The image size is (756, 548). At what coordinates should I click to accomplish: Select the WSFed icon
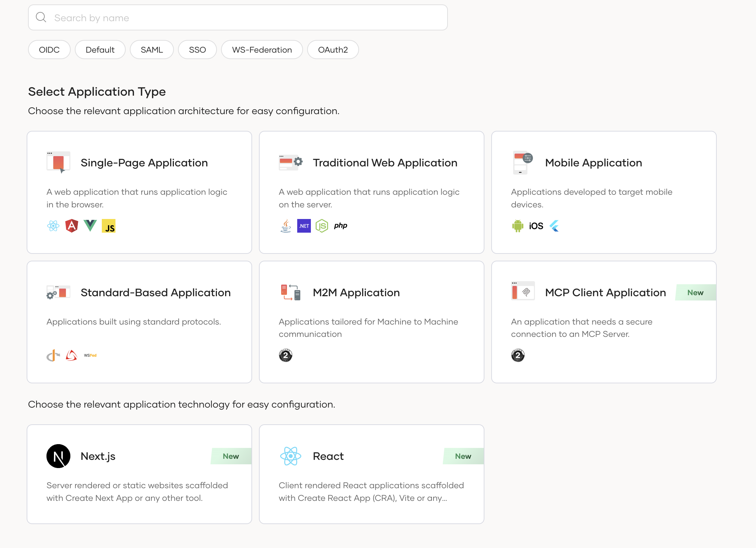click(90, 355)
